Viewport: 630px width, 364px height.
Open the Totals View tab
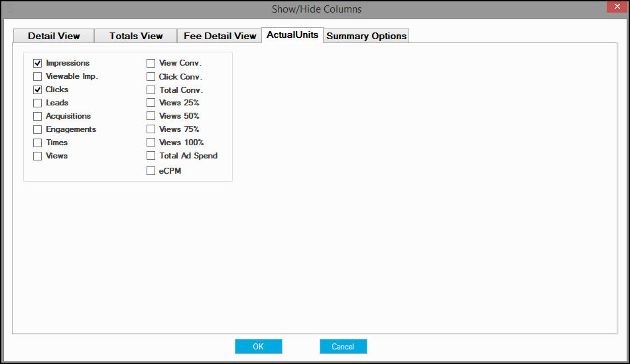click(x=136, y=36)
